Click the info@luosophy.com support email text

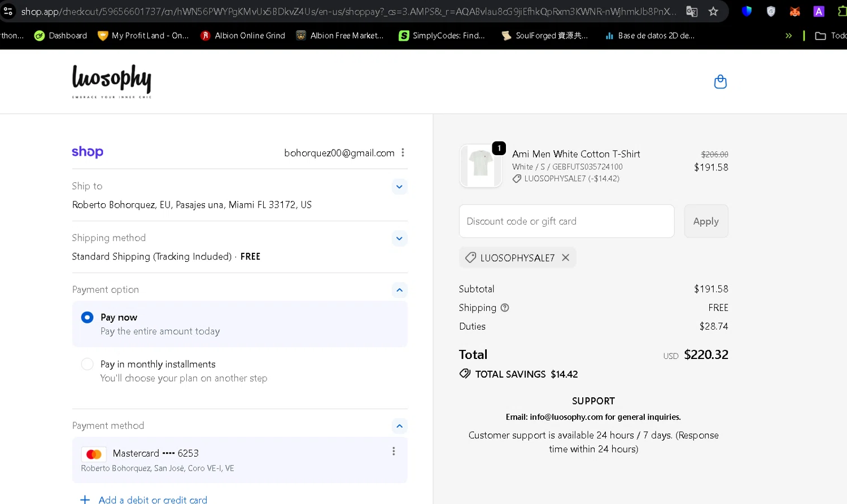pos(566,417)
